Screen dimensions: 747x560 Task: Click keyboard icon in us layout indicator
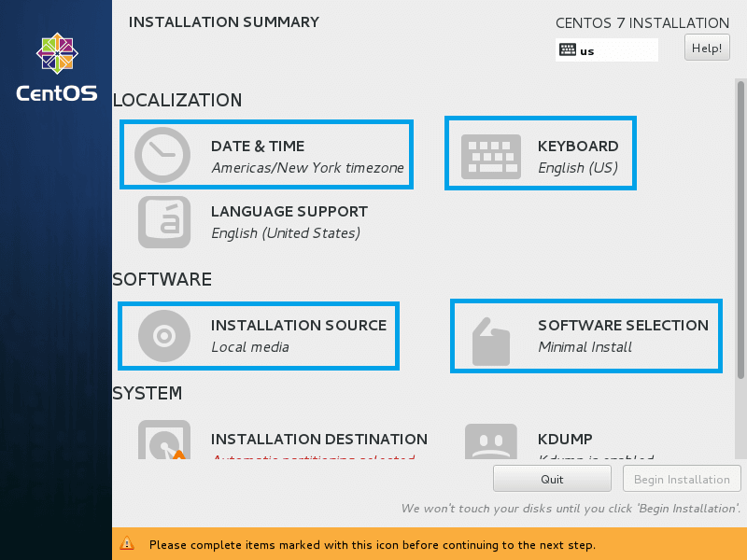(568, 49)
